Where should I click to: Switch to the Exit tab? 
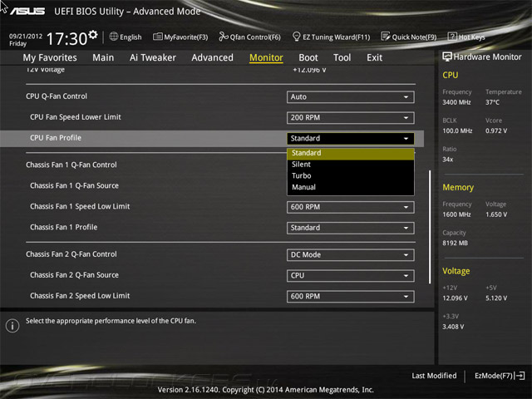[x=375, y=57]
